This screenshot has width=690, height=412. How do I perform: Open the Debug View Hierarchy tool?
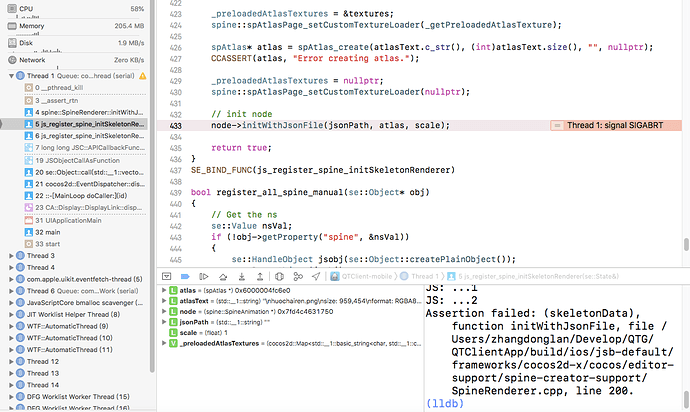pos(279,276)
